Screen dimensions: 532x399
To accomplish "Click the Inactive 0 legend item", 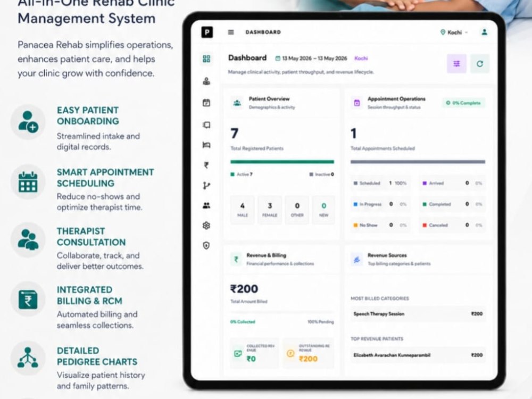I will (322, 174).
